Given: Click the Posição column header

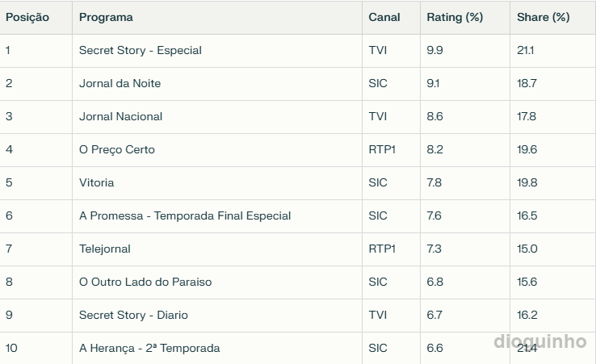Looking at the screenshot, I should tap(27, 17).
